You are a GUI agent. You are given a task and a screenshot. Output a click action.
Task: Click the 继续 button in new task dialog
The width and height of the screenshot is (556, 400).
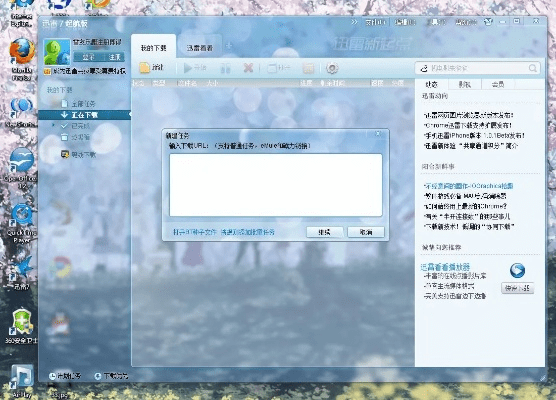[324, 232]
